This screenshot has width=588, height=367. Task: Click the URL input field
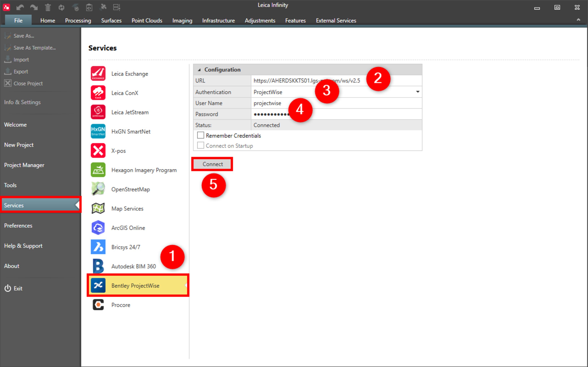pos(336,81)
